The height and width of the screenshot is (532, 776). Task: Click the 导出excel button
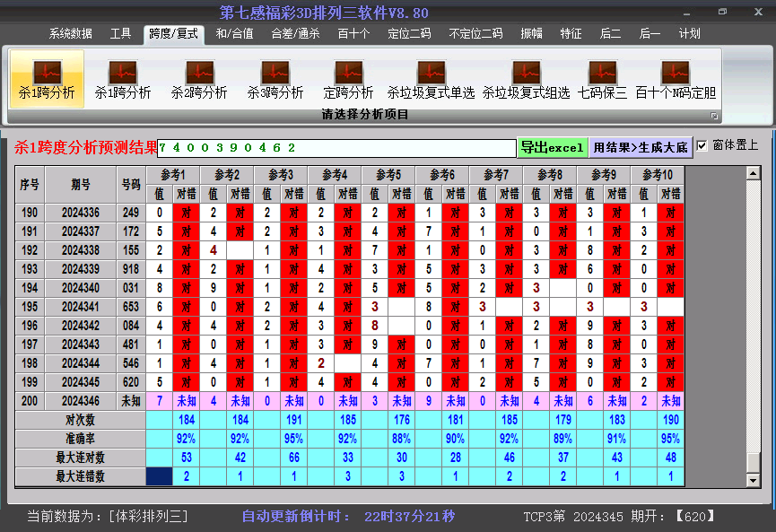(x=553, y=147)
